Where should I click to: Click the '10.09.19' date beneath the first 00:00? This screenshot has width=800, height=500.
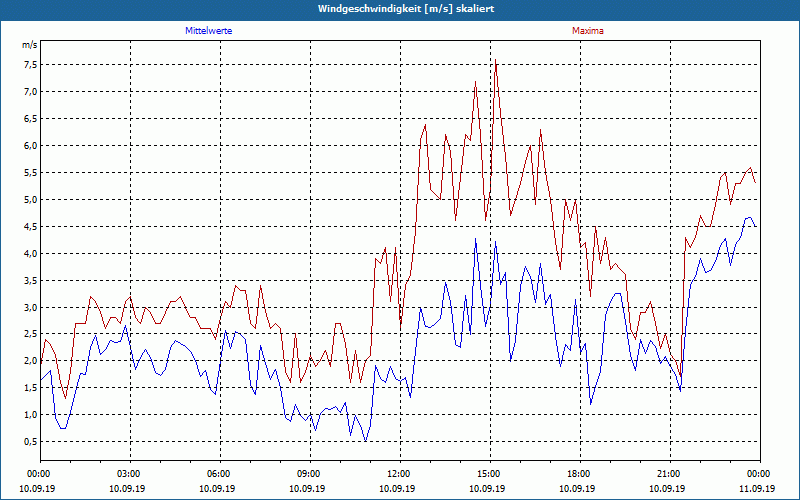[x=37, y=488]
